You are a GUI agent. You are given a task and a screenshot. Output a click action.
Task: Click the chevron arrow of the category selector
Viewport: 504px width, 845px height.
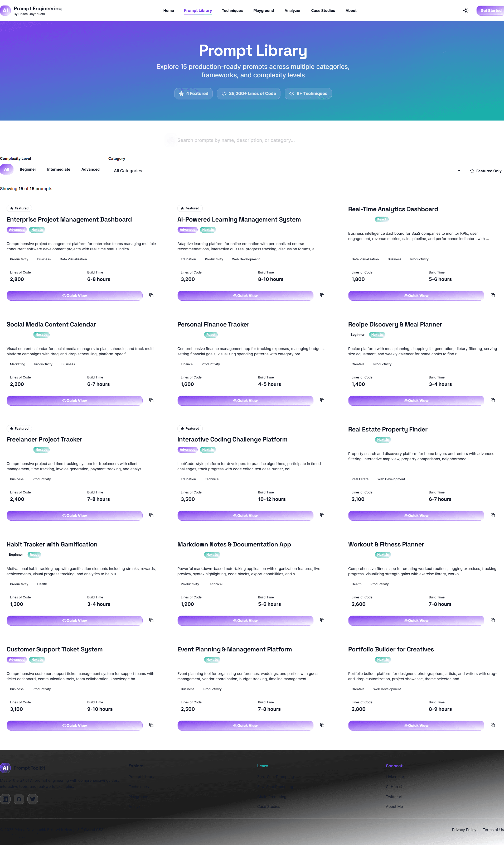459,171
